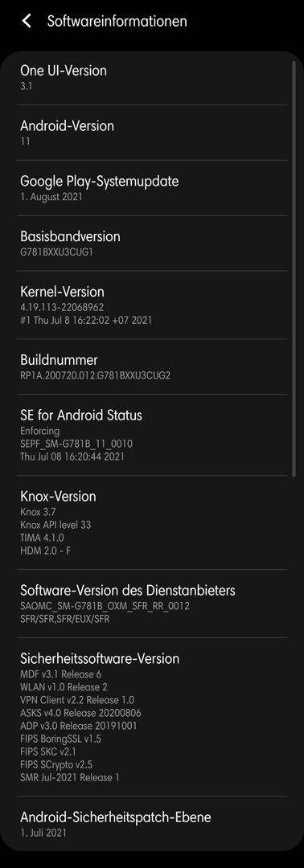
Task: Open Android-Sicherheitspatch-Ebene entry
Action: coord(152,824)
